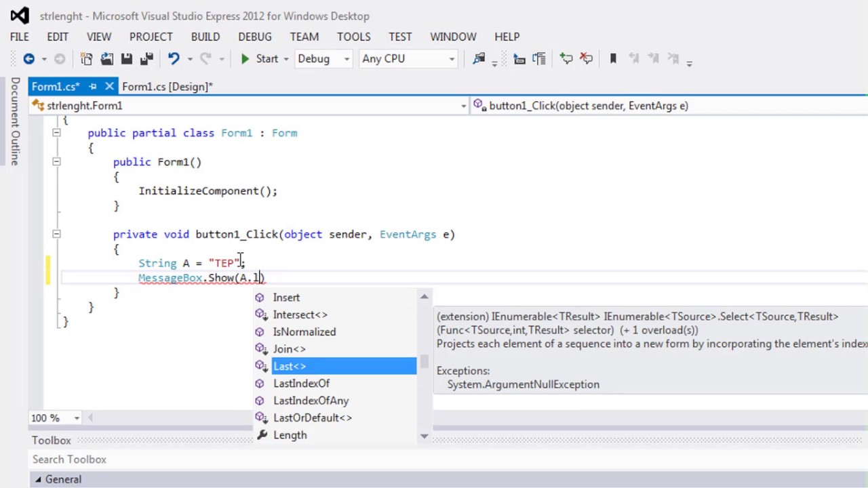
Task: Open the Start button dropdown arrow
Action: pyautogui.click(x=285, y=60)
